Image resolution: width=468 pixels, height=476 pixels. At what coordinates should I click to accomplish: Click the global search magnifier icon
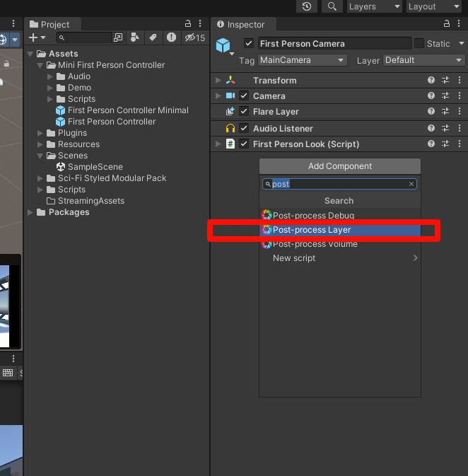click(x=332, y=6)
